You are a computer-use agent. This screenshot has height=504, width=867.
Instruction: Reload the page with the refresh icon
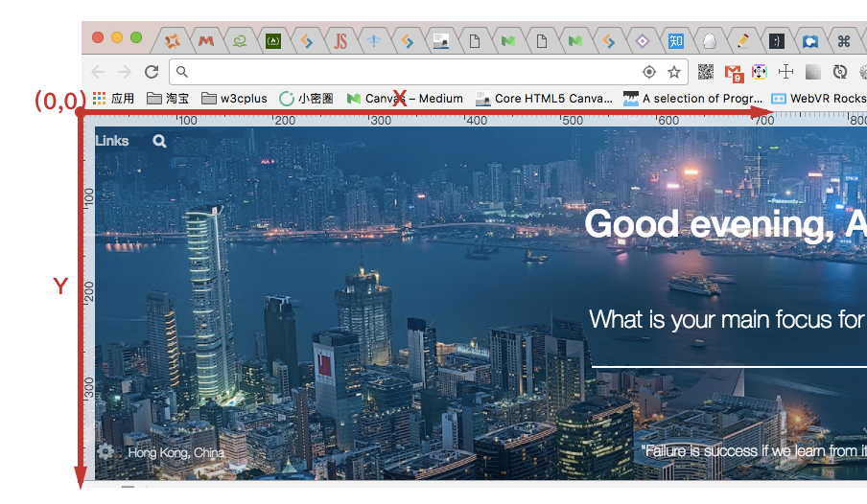coord(152,72)
